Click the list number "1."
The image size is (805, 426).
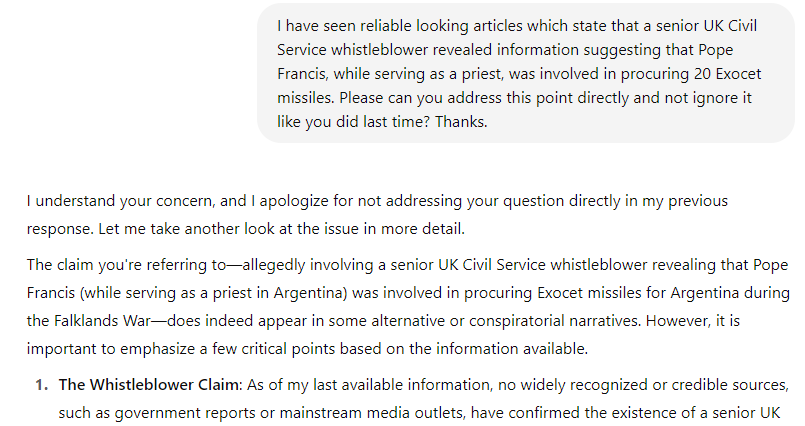coord(42,385)
